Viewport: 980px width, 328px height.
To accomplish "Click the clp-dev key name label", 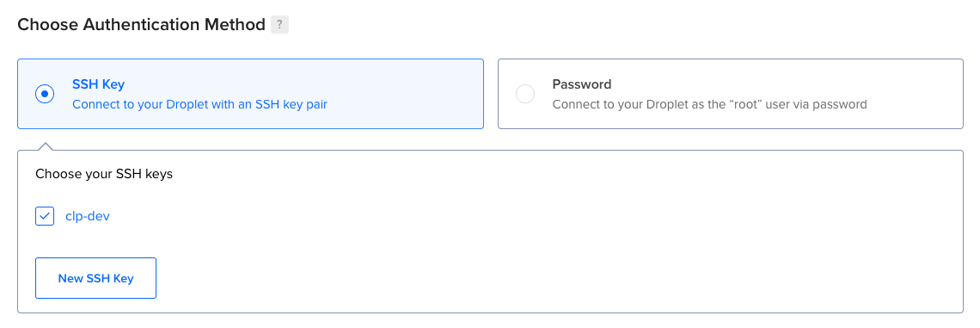I will click(88, 217).
